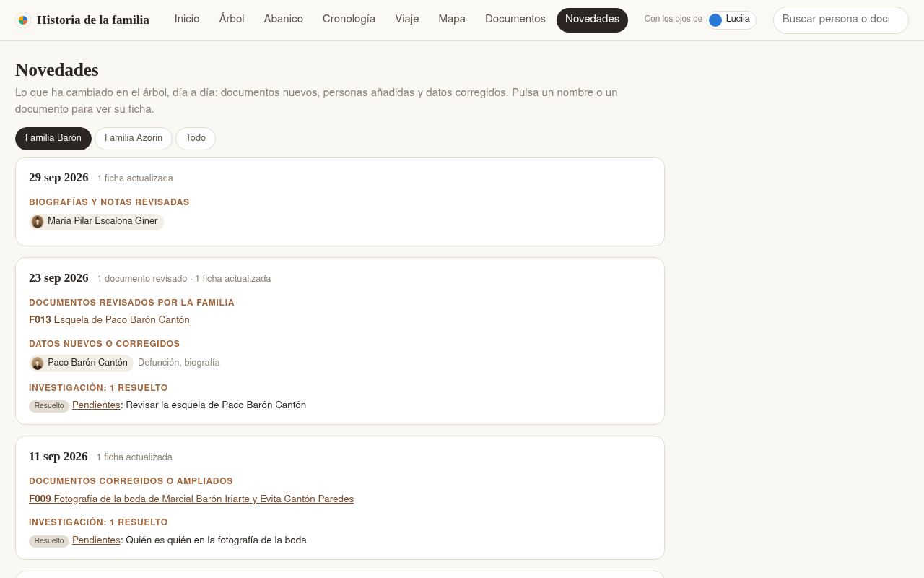Change the viewpoint person Lucila
Screen dimensions: 924x578
click(x=731, y=20)
